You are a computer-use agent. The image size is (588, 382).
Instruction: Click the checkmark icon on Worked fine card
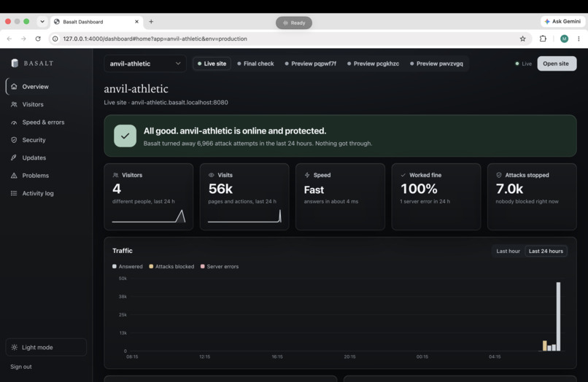point(403,175)
